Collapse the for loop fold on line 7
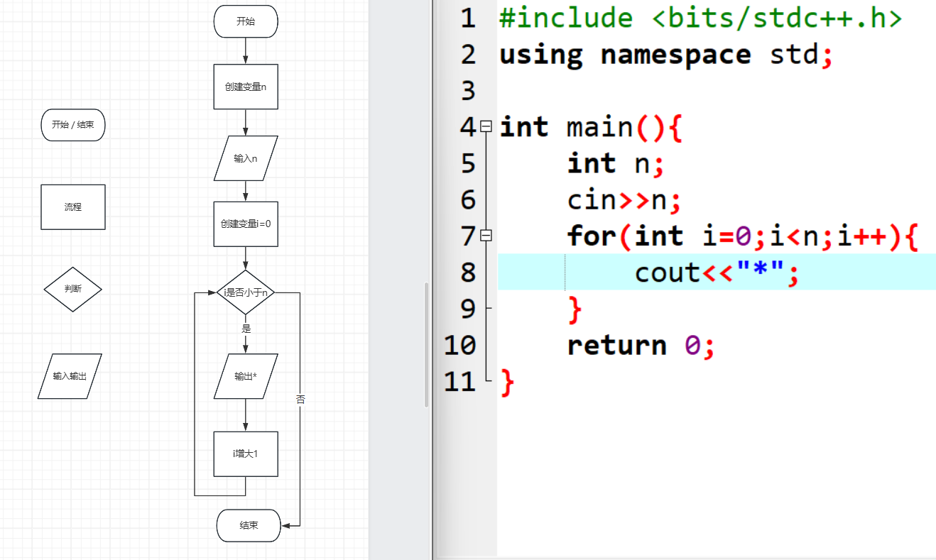Screen dimensions: 936x560 pyautogui.click(x=486, y=235)
